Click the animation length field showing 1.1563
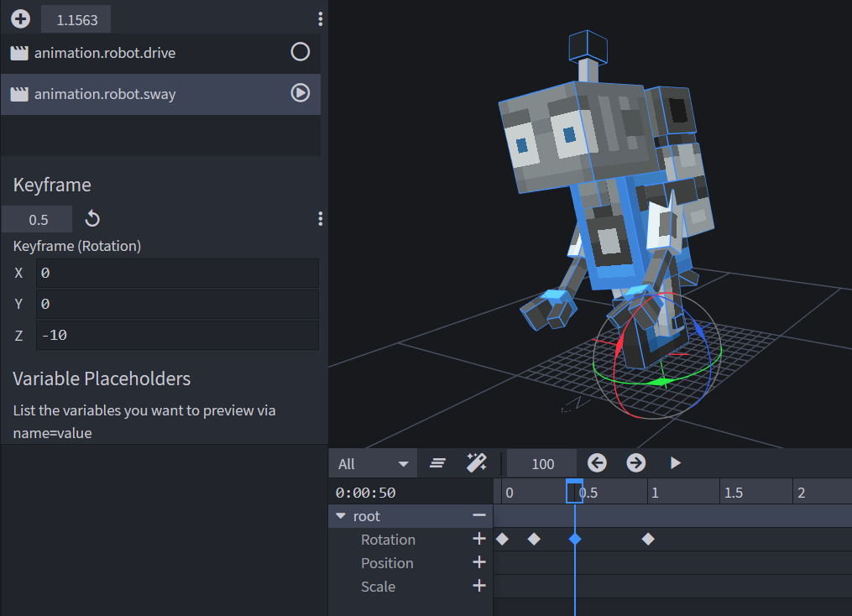The height and width of the screenshot is (616, 852). coord(76,18)
